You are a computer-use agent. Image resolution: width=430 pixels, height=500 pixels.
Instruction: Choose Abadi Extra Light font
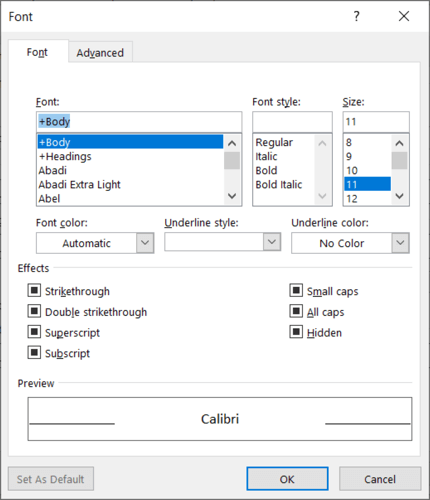[x=130, y=184]
